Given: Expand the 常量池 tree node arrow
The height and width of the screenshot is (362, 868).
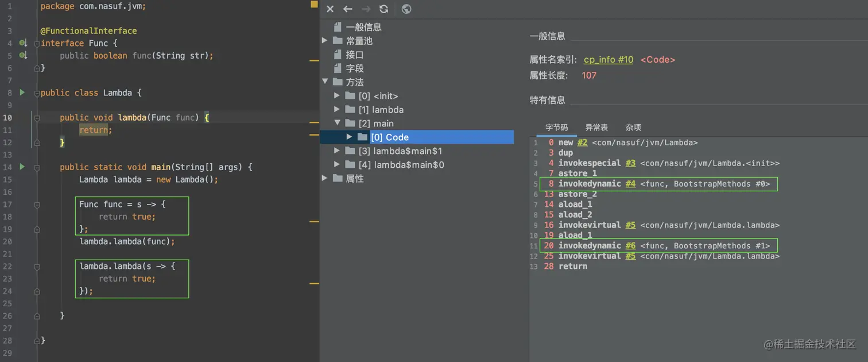Looking at the screenshot, I should click(325, 41).
